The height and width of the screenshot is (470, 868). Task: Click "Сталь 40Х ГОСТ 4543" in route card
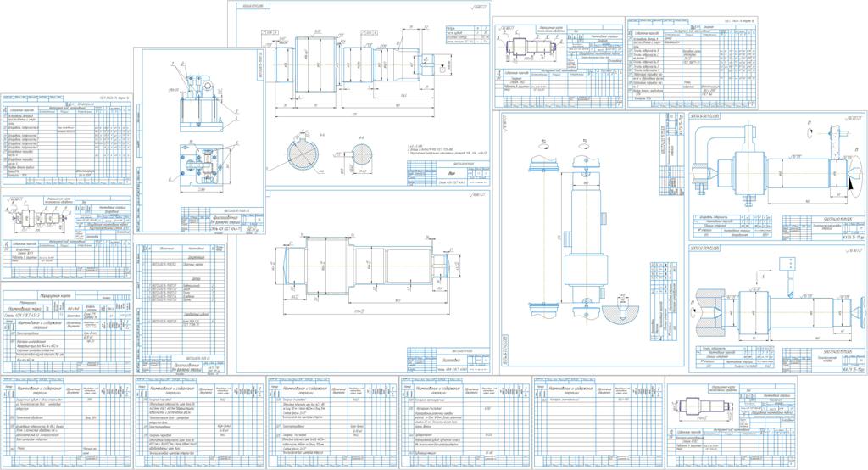coord(23,315)
